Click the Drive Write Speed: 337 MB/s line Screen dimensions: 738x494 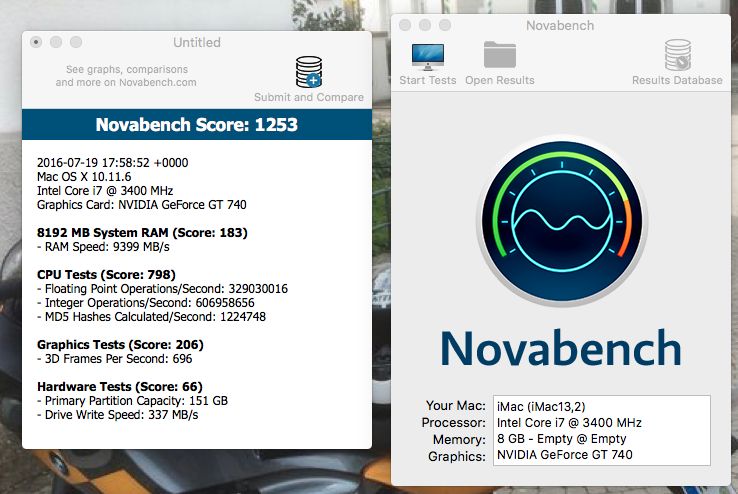[118, 415]
